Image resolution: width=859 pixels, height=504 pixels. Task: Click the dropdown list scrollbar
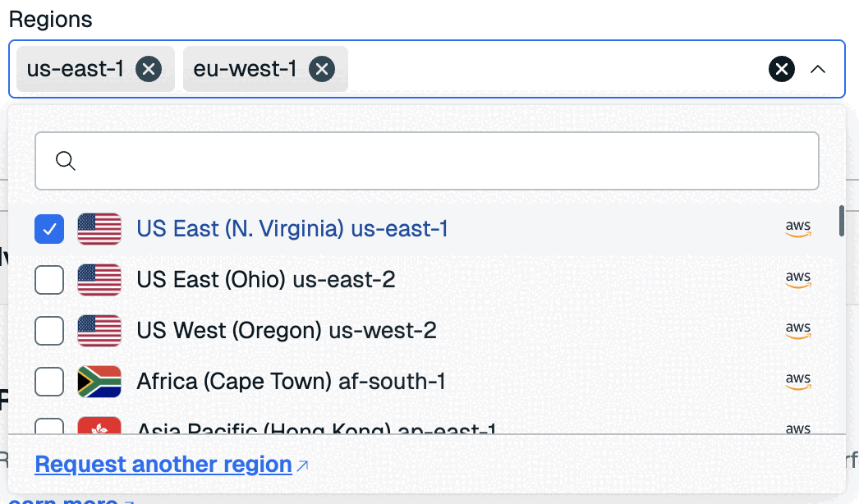pos(842,221)
